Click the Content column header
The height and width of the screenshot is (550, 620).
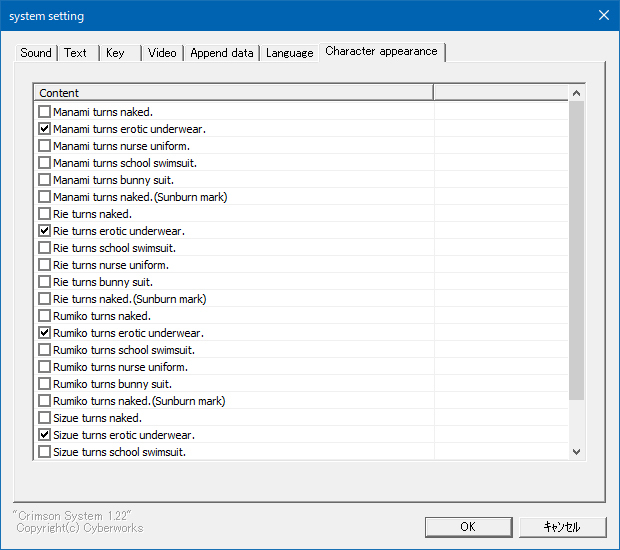coord(234,93)
